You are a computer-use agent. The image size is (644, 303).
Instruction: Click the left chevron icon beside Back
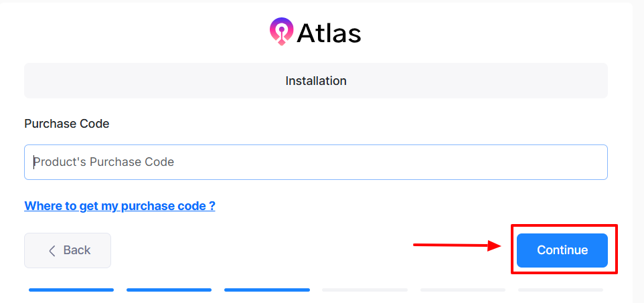52,251
